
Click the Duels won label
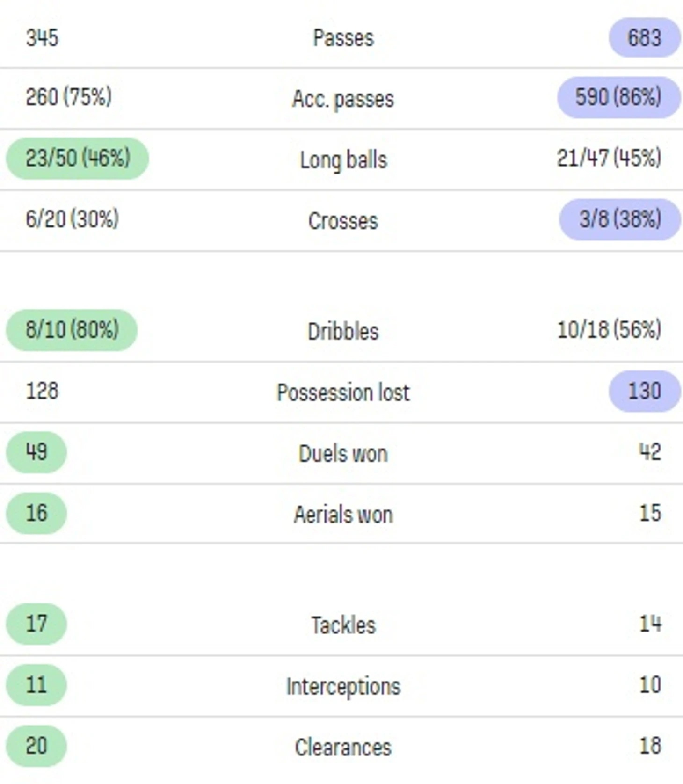point(343,453)
